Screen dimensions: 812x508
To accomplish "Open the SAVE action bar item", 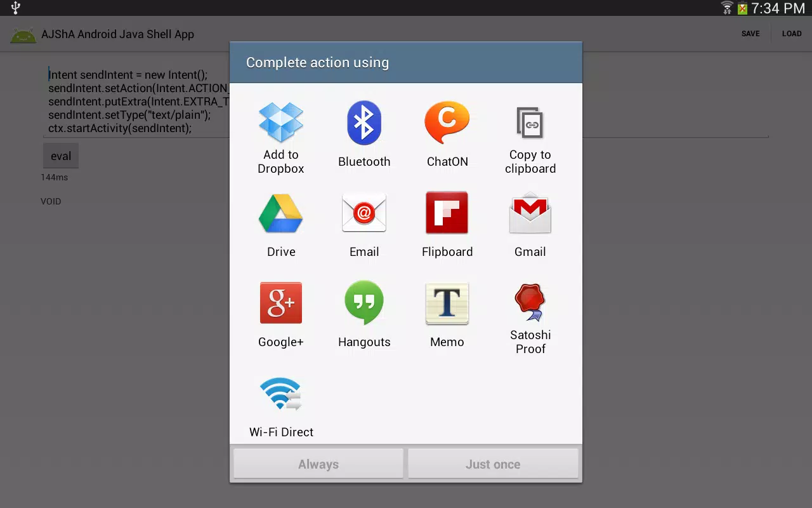I will (x=750, y=34).
